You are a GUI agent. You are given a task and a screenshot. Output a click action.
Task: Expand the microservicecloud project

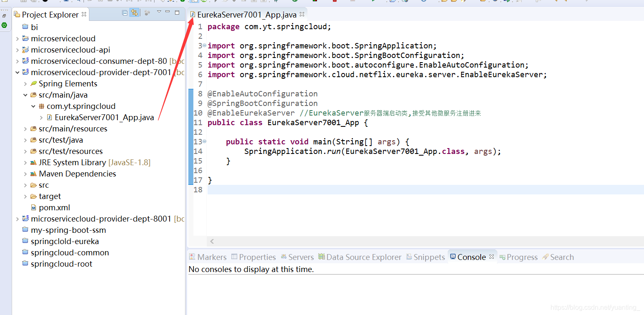[x=17, y=39]
